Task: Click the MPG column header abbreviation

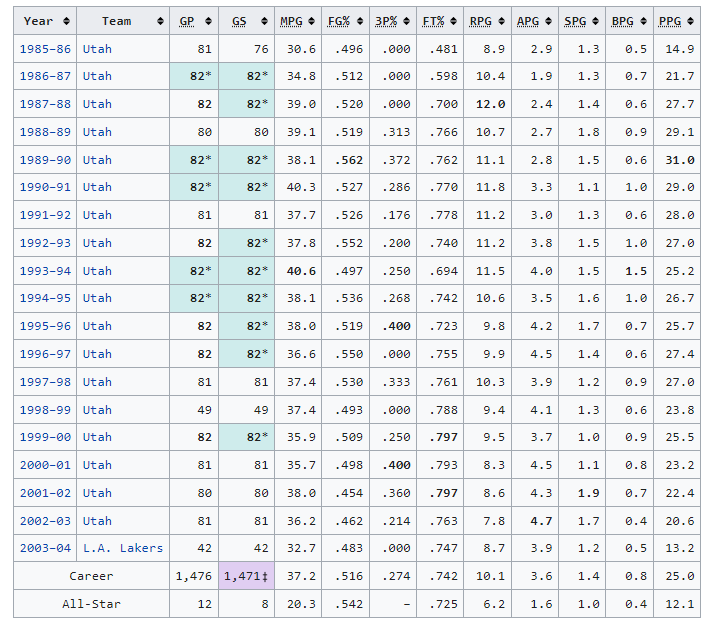Action: tap(292, 21)
